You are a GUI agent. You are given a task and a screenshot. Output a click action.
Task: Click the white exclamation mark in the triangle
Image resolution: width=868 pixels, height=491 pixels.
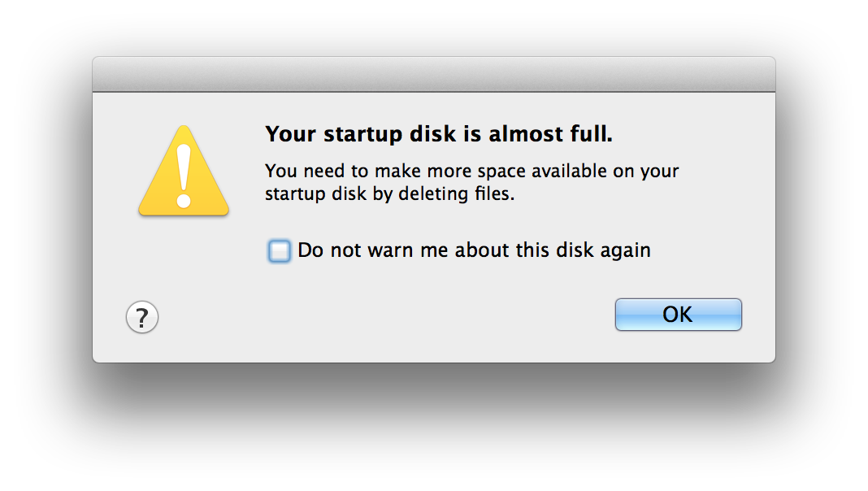click(184, 176)
